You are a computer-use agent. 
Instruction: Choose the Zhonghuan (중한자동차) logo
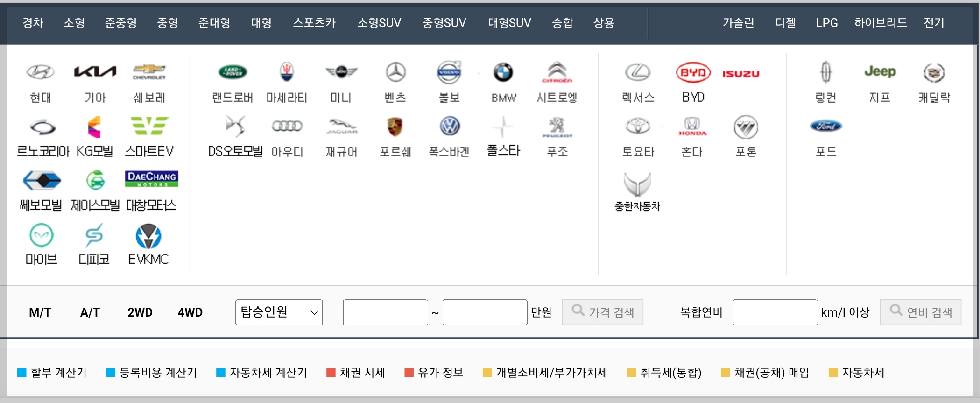coord(637,184)
